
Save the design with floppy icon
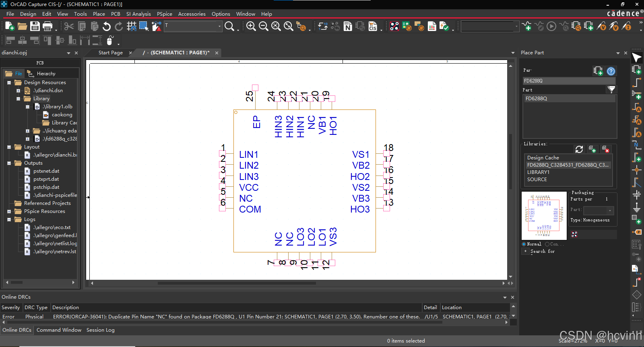(35, 26)
